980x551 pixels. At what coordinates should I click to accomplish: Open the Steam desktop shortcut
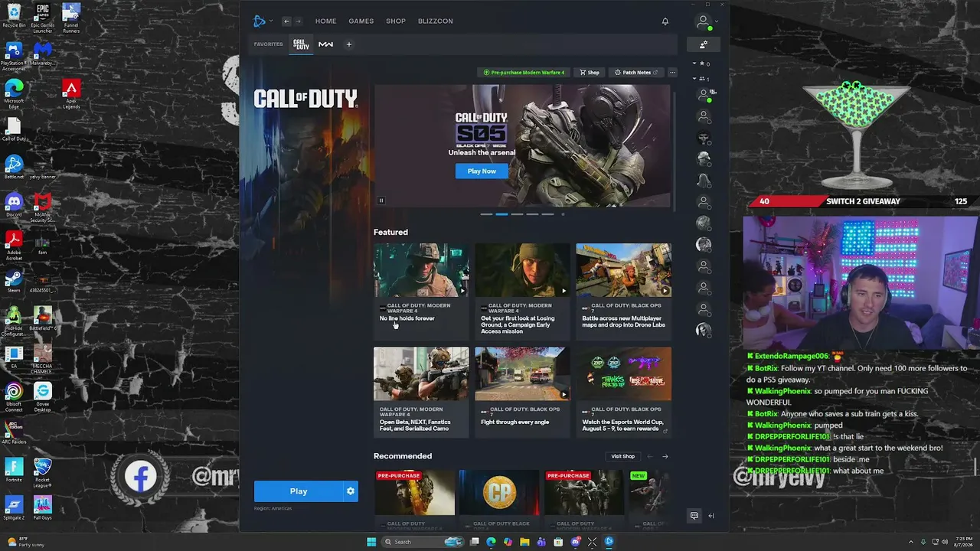tap(14, 280)
